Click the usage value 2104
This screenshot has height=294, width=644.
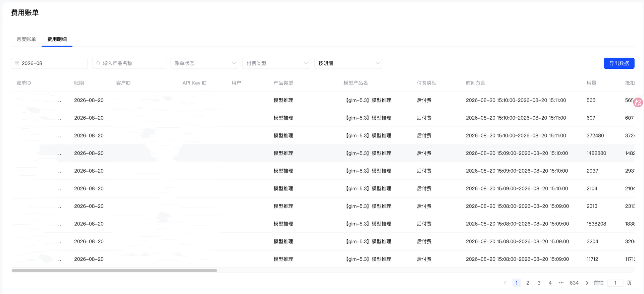point(592,188)
